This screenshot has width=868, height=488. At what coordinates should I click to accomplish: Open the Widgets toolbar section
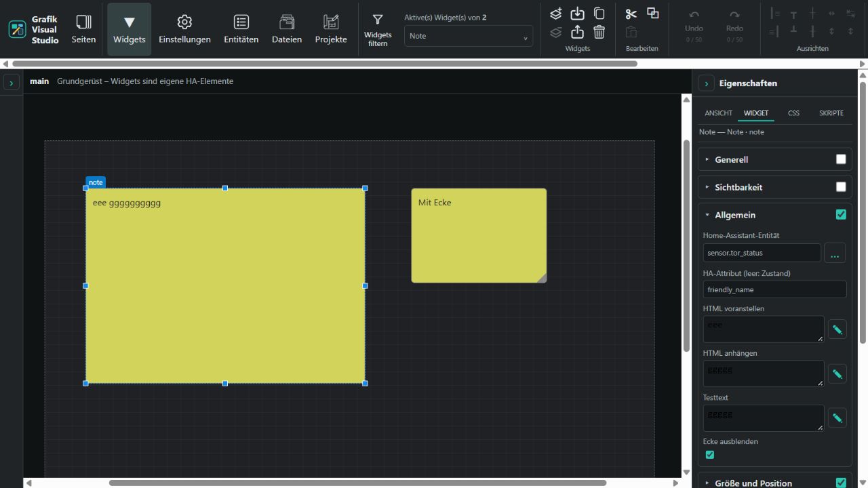(x=129, y=29)
